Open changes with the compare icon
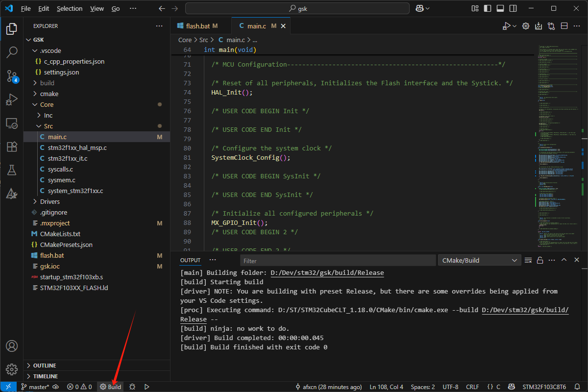588x392 pixels. coord(551,26)
